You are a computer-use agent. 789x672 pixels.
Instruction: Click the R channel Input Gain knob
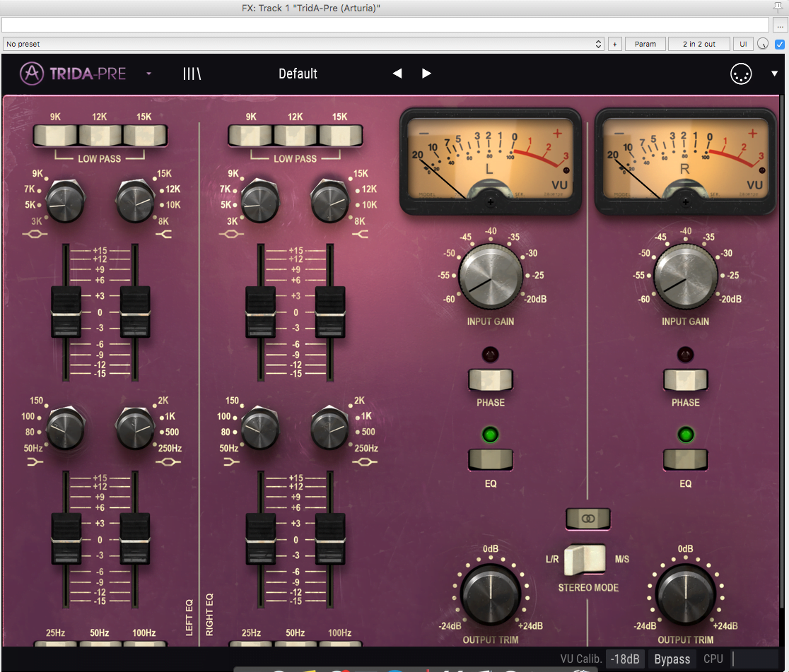(685, 276)
